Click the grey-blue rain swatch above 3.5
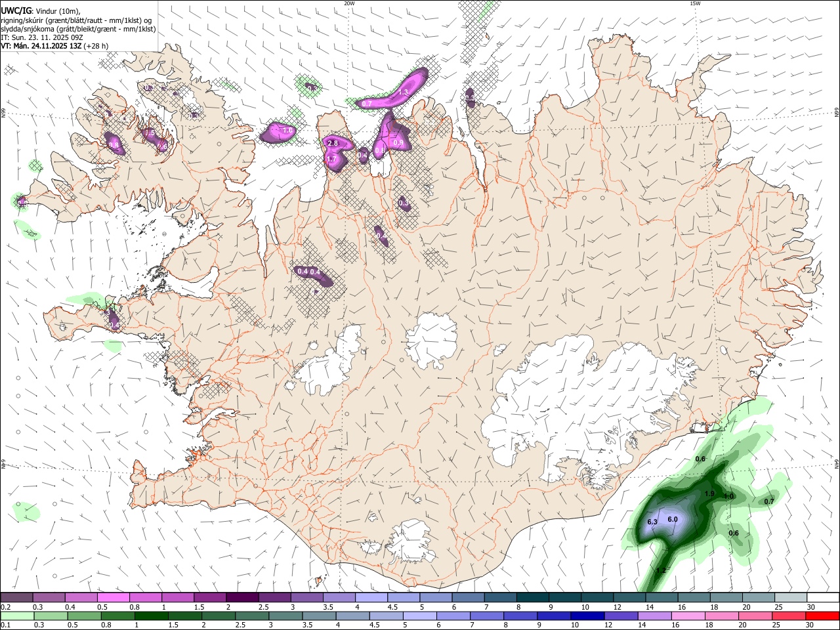 point(318,616)
